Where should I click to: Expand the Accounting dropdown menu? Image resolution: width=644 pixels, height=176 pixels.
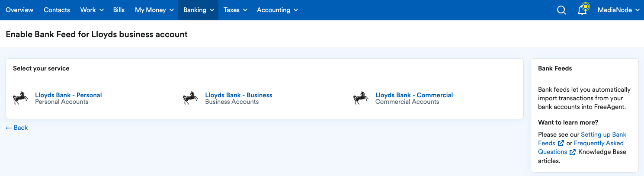(x=277, y=10)
